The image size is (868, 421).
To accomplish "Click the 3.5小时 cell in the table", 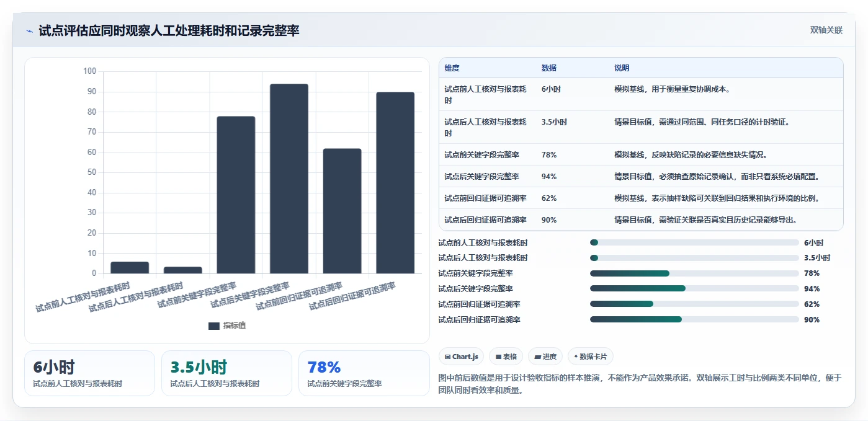I will tap(554, 122).
